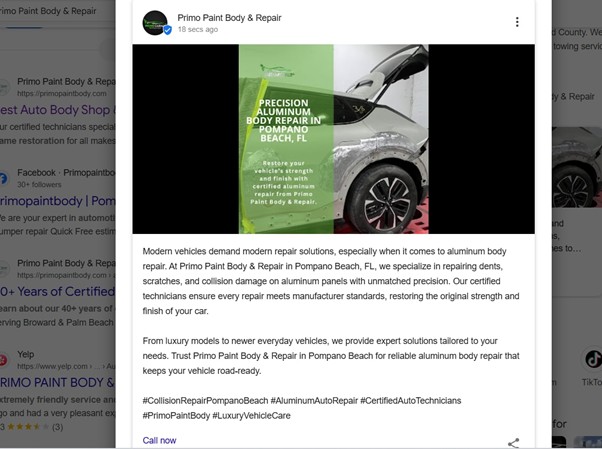602x449 pixels.
Task: Open the aluminum body repair post image
Action: click(x=333, y=139)
